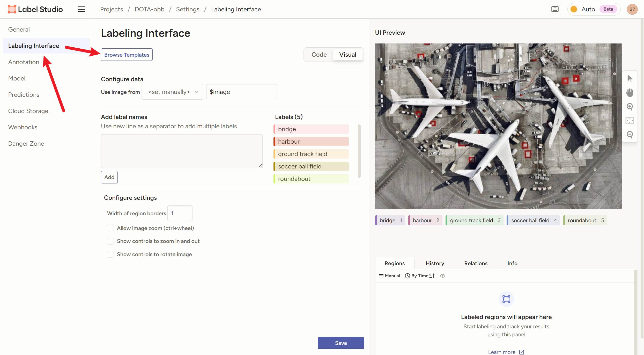Open user avatar 27 menu

(x=632, y=9)
